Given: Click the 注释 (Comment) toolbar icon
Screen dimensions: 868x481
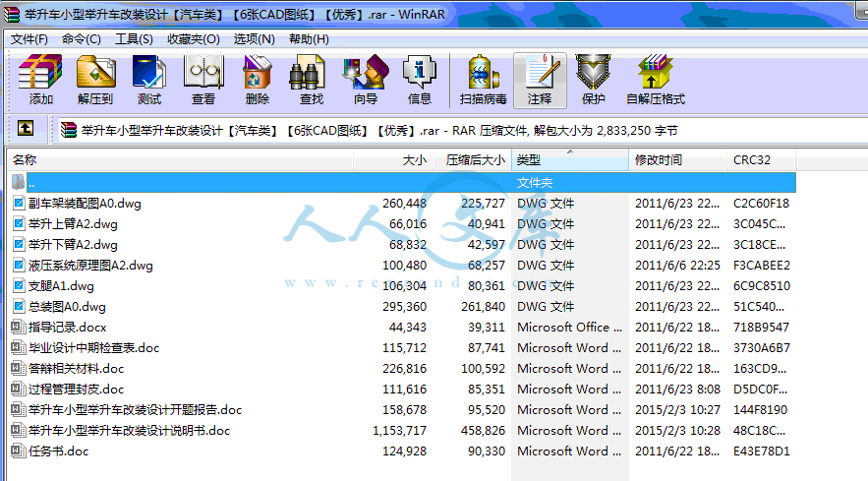Looking at the screenshot, I should click(x=540, y=80).
